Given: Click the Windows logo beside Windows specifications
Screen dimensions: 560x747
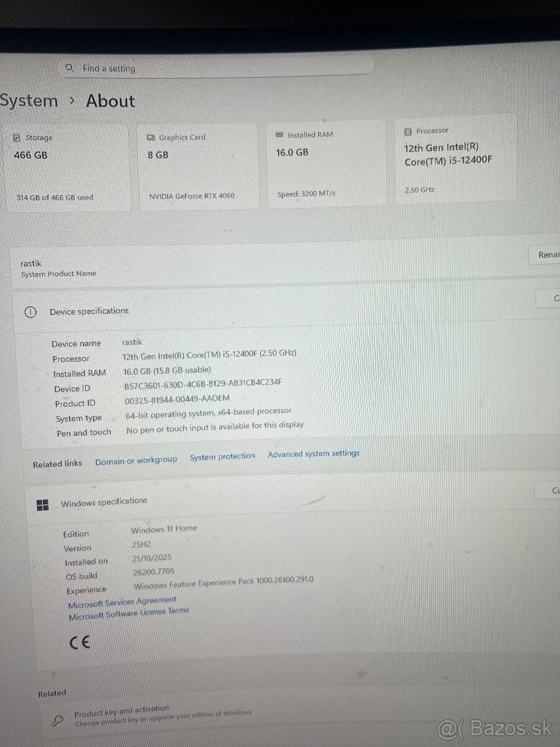Looking at the screenshot, I should pos(43,505).
